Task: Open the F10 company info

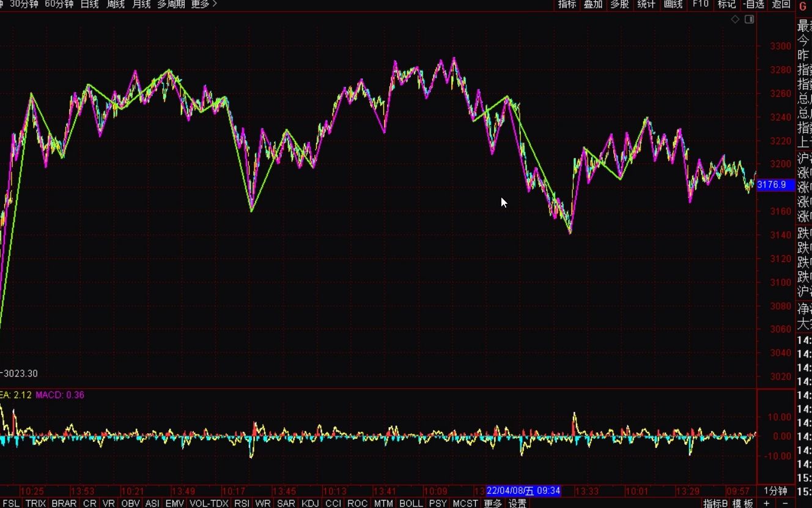Action: pos(701,4)
